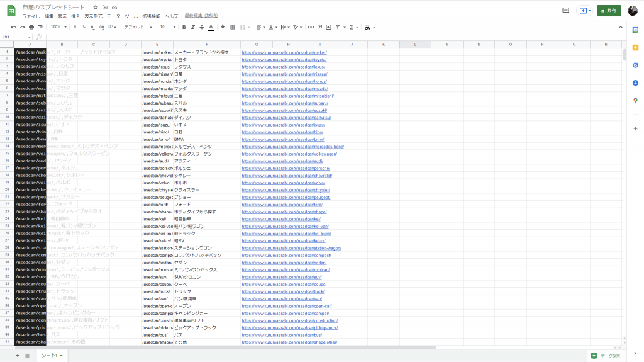The image size is (644, 362).
Task: Toggle bold formatting
Action: pos(184,27)
